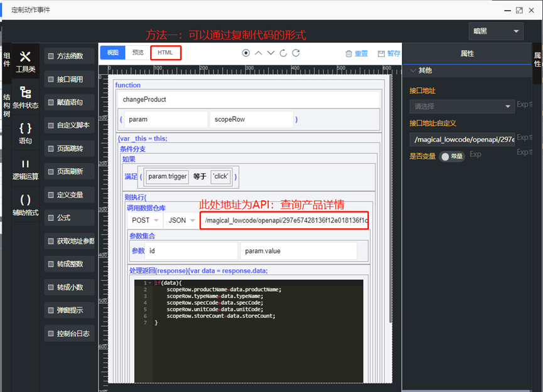
Task: Click the 条件分支 block label
Action: [132, 149]
